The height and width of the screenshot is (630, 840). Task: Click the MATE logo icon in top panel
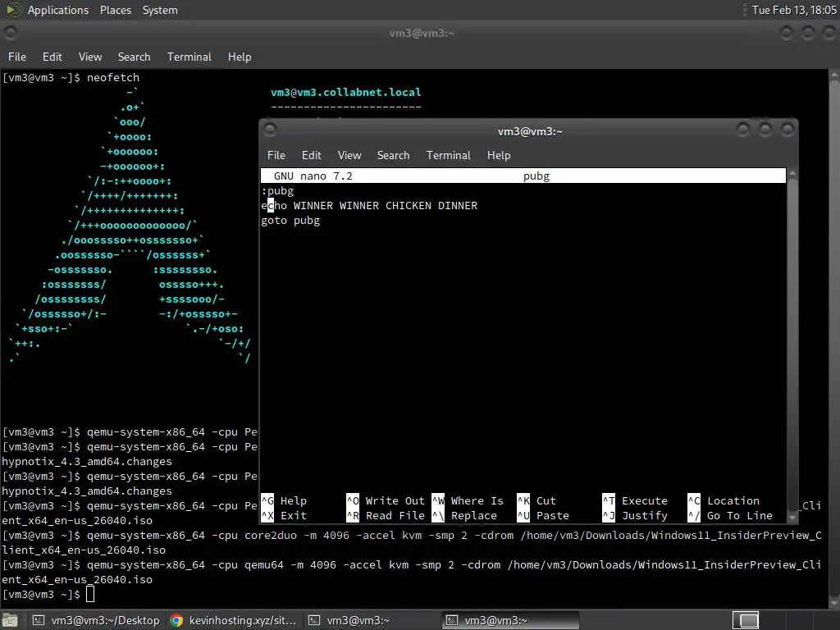pyautogui.click(x=13, y=10)
